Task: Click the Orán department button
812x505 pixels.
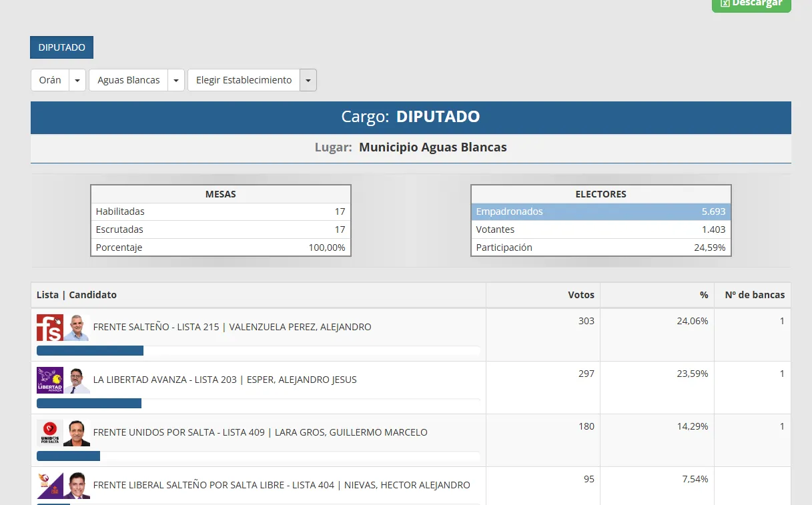Action: [x=50, y=80]
